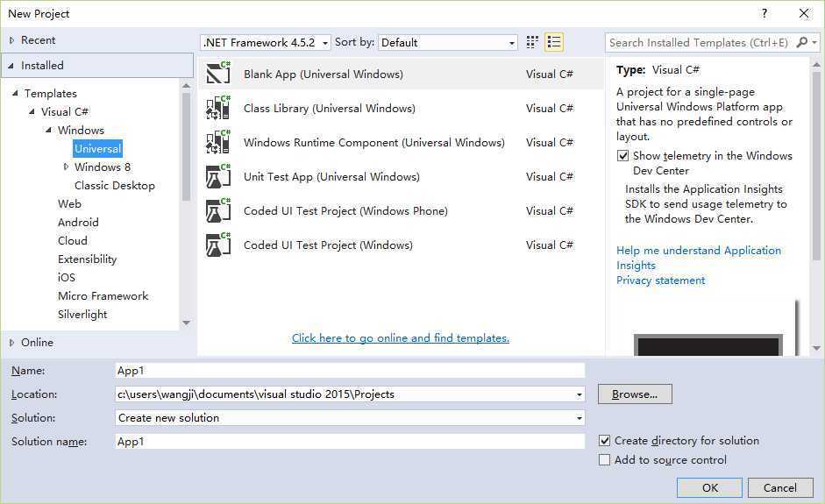Image resolution: width=825 pixels, height=504 pixels.
Task: Switch to small icons grid view
Action: click(x=532, y=42)
